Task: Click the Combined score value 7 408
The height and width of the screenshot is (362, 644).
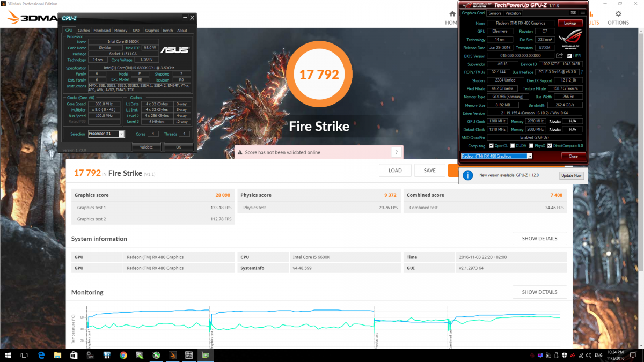Action: 556,195
